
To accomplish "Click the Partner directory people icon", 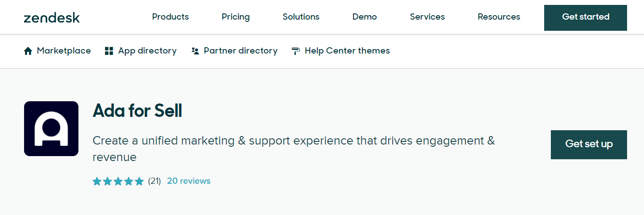I will pos(195,51).
